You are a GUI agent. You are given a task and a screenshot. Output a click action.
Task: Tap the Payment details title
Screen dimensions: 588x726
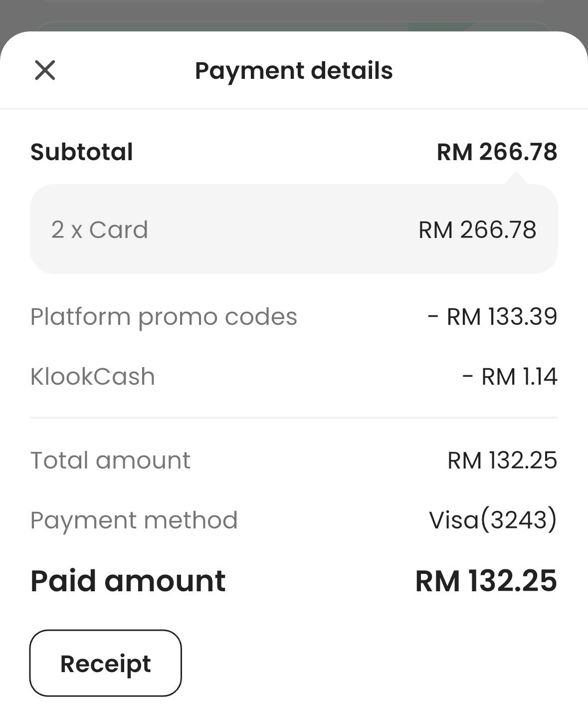pyautogui.click(x=294, y=70)
